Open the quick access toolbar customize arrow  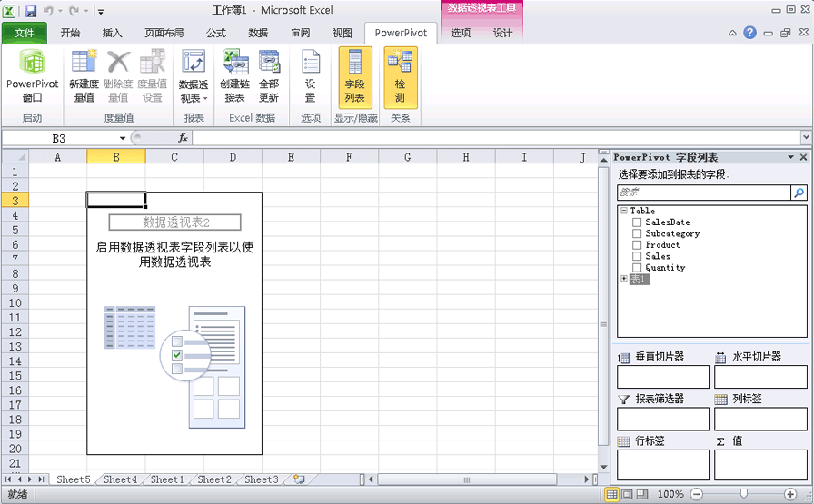[101, 12]
